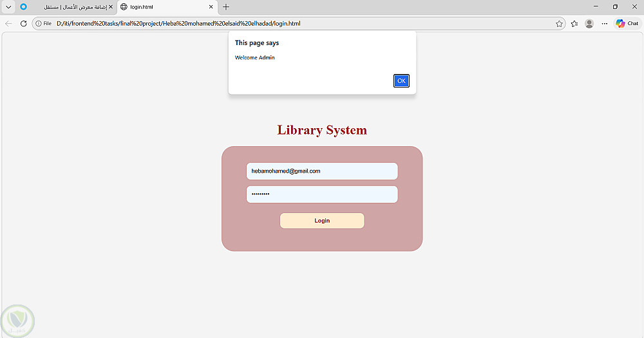Close the browser window

coord(634,6)
